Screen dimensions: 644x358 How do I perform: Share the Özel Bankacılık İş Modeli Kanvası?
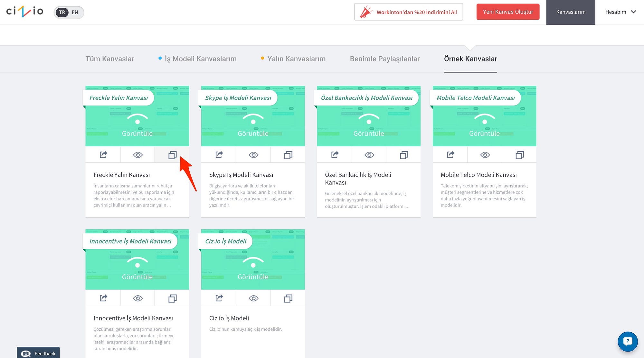pos(335,155)
